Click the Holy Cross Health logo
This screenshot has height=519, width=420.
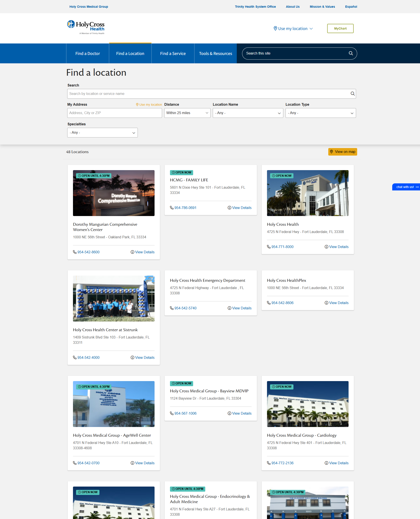pos(86,27)
